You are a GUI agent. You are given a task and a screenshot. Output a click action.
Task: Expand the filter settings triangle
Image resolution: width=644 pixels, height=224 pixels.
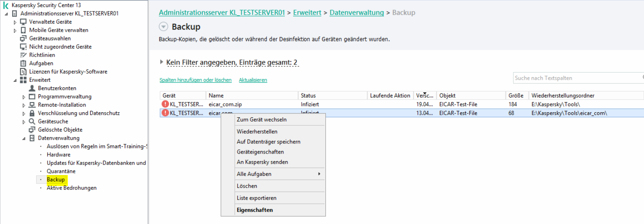[161, 62]
